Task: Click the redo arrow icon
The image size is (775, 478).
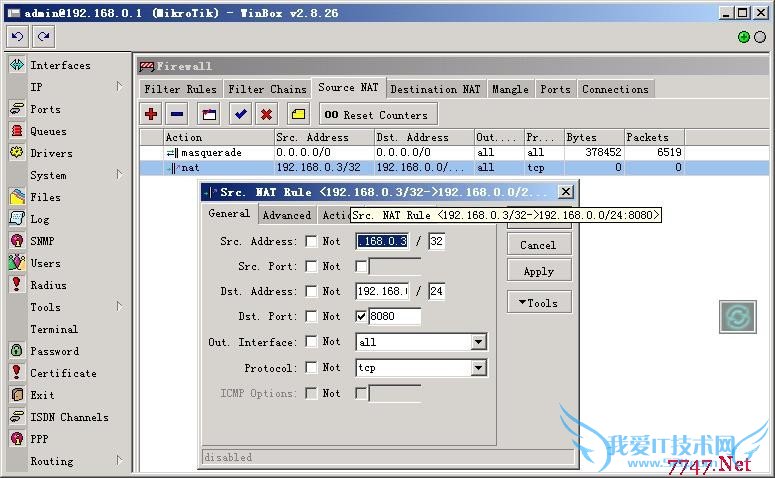Action: (43, 37)
